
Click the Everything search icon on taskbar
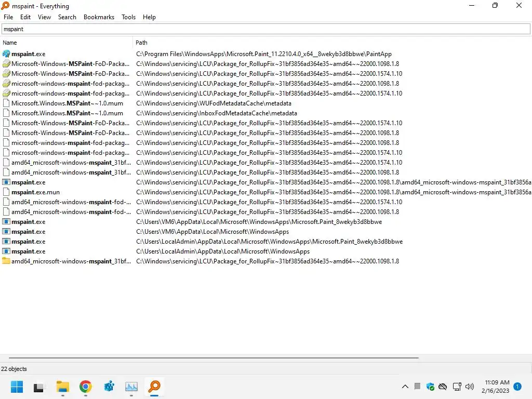point(154,387)
